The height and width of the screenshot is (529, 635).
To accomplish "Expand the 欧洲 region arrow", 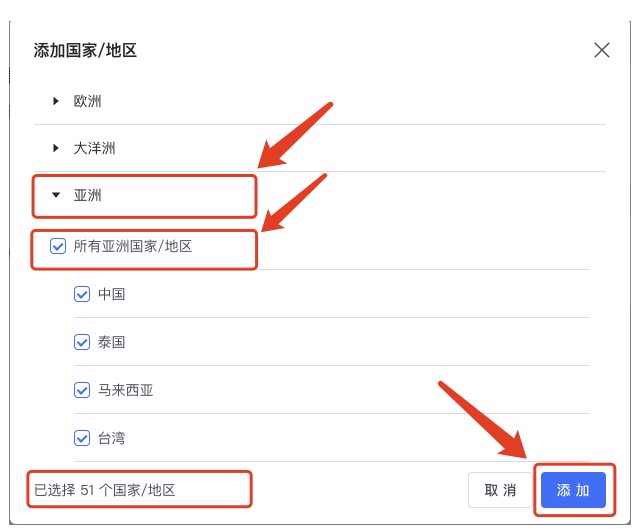I will [x=56, y=101].
